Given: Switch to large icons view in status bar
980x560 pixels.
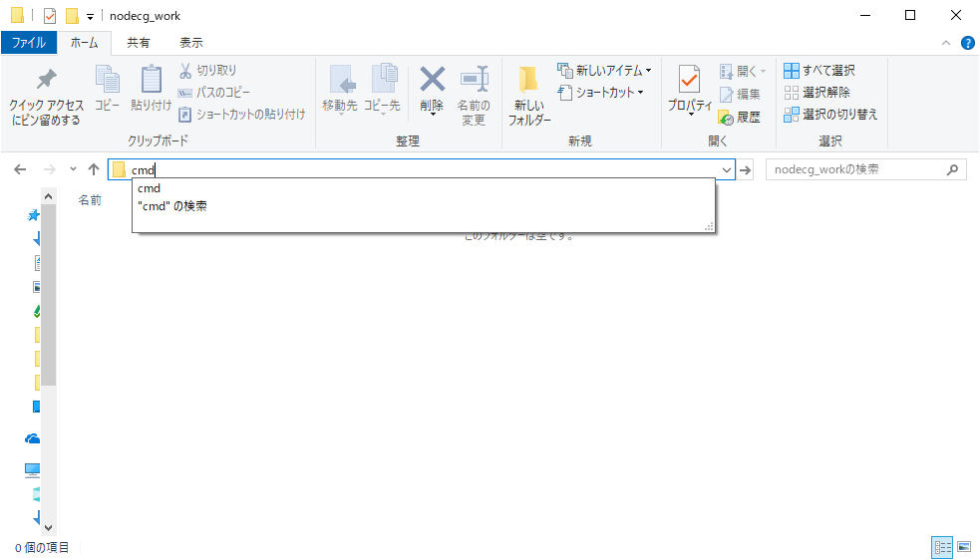Looking at the screenshot, I should click(x=965, y=548).
